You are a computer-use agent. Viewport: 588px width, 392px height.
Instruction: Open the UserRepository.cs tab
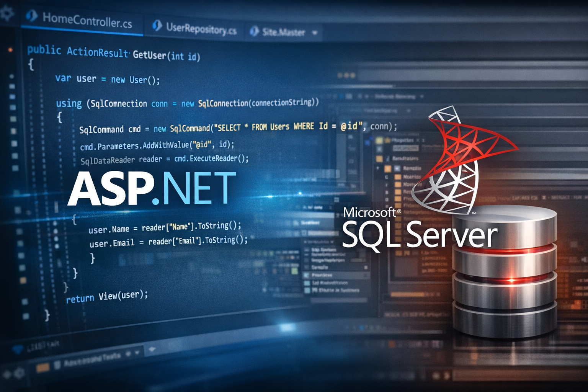[x=201, y=28]
